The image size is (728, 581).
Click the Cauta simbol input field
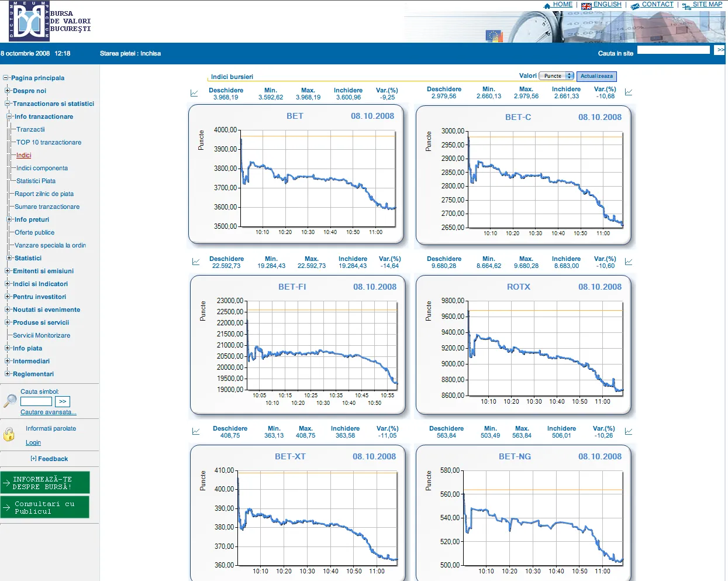coord(36,401)
